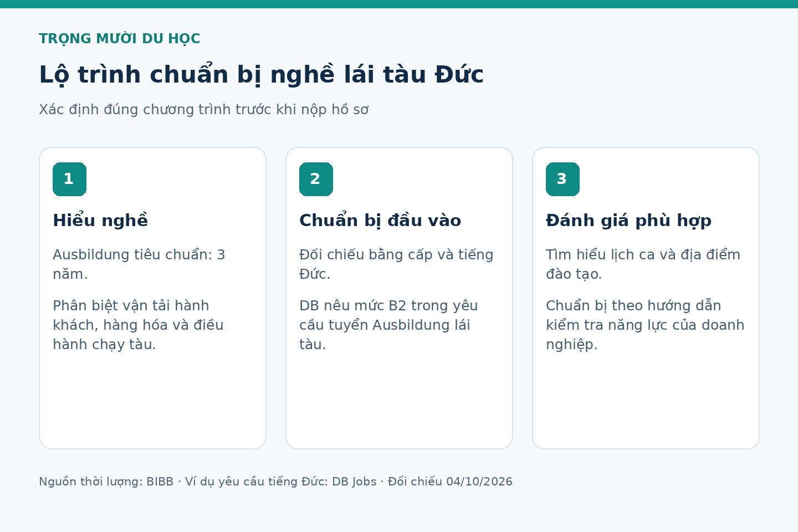The height and width of the screenshot is (532, 798).
Task: Click the "TRỌNG MƯỜI DU HỌC" brand label
Action: point(119,39)
